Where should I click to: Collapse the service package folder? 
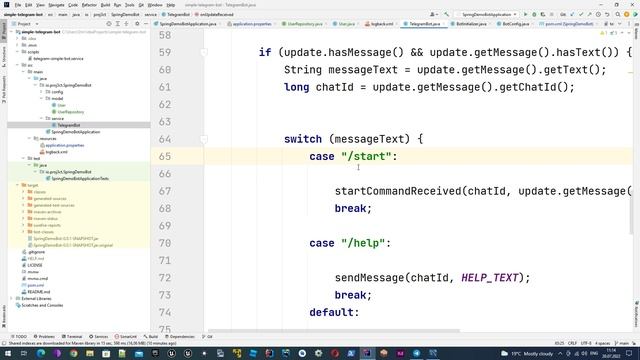click(x=41, y=118)
